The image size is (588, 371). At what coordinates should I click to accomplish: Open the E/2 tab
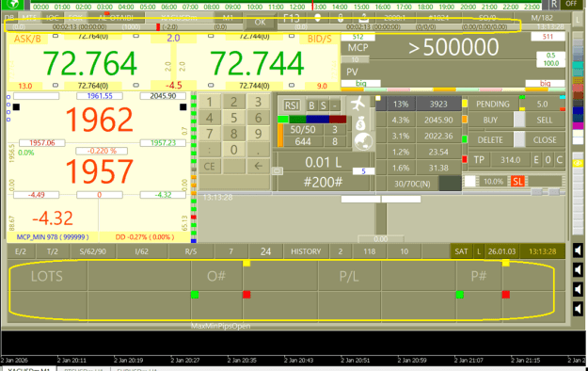coord(21,251)
